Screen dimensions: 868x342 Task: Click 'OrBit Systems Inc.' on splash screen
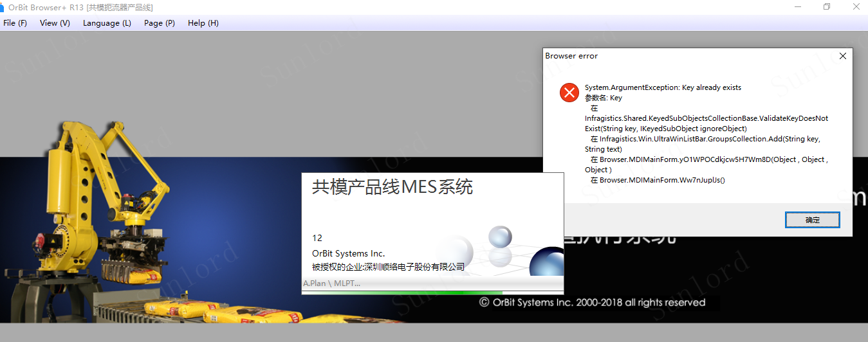348,253
